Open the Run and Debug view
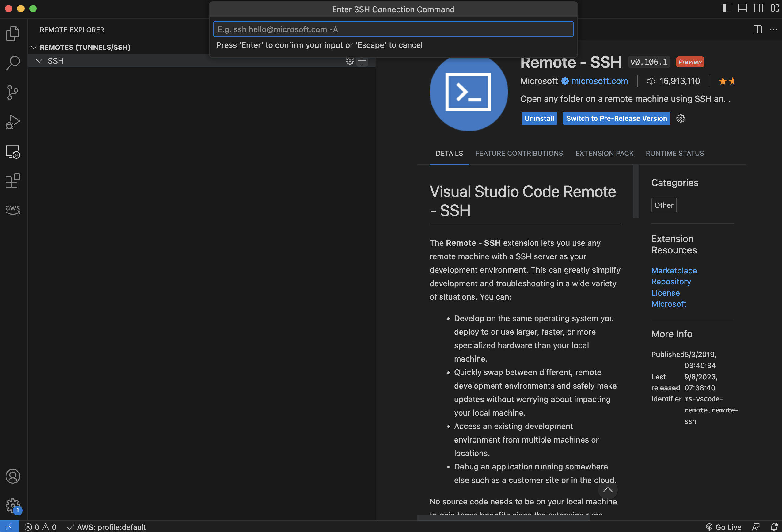The image size is (782, 532). 13,122
